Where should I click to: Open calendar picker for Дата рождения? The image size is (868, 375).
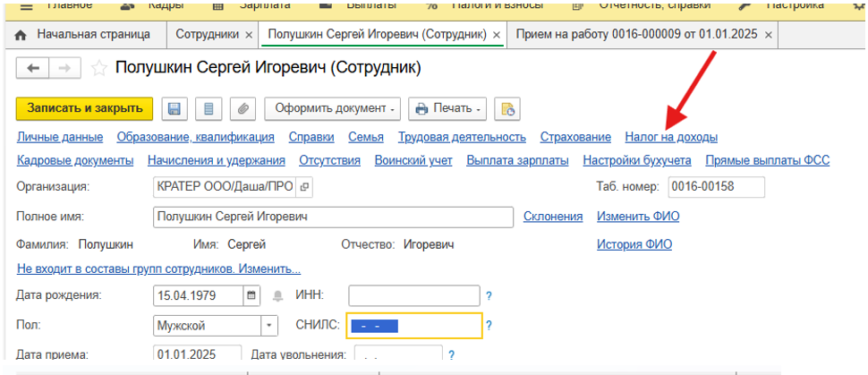(251, 294)
